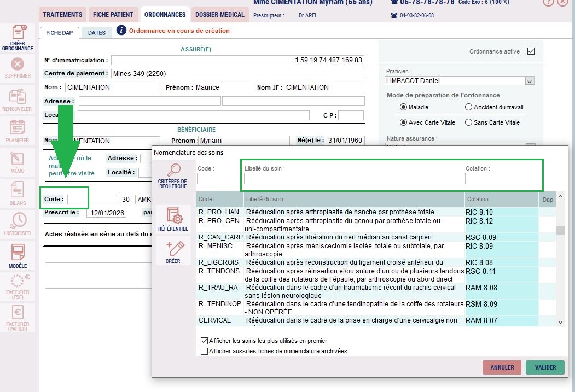
Task: Select the Accident du travail radio button
Action: (468, 107)
